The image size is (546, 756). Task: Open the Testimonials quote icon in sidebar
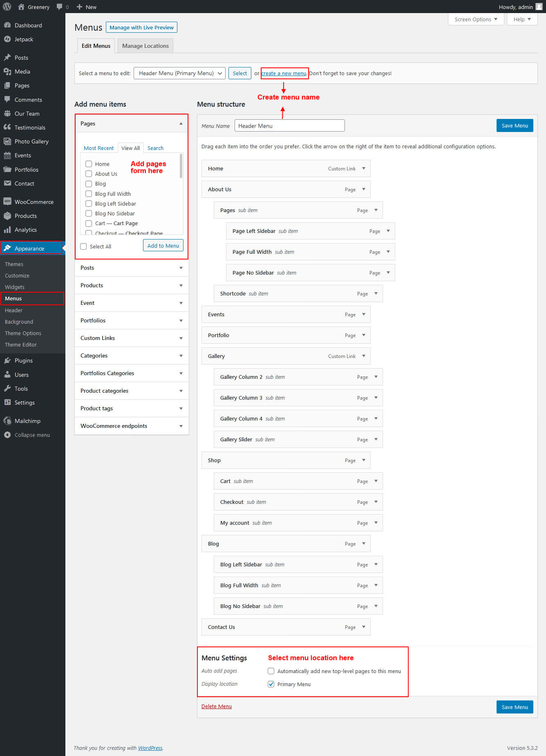(7, 127)
